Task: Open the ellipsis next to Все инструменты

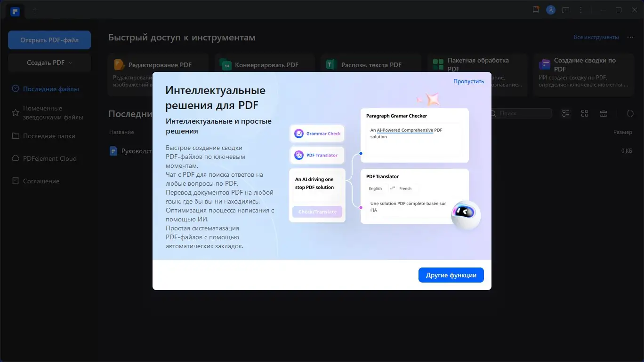Action: tap(630, 37)
